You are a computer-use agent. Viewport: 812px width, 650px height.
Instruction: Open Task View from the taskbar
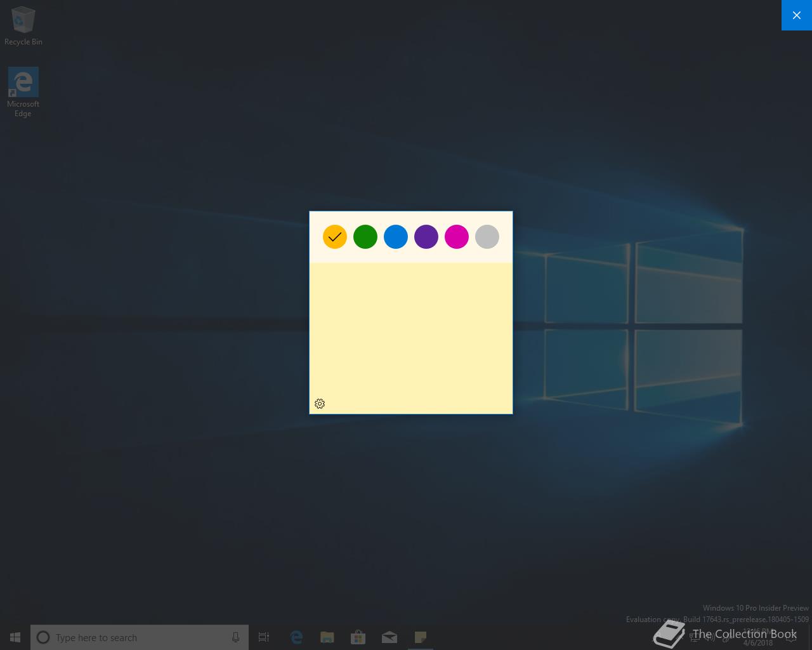click(264, 637)
